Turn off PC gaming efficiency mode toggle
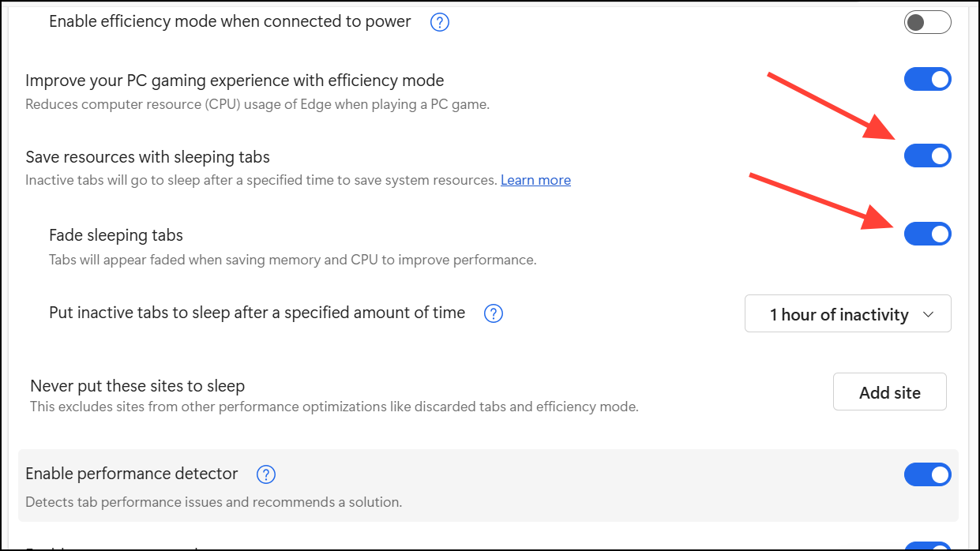Screen dimensions: 980x551 pyautogui.click(x=927, y=80)
